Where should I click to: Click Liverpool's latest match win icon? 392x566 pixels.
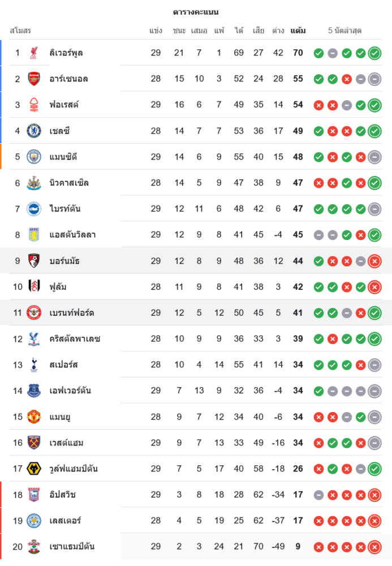[374, 53]
